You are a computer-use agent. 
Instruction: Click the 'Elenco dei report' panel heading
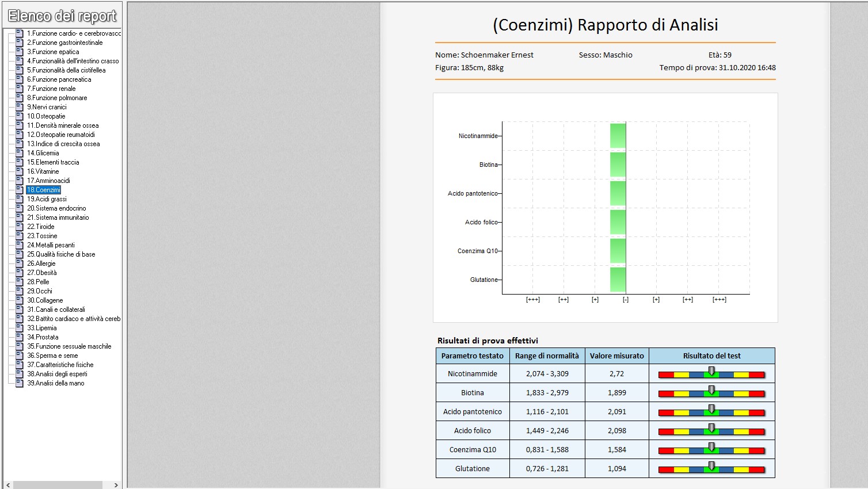click(62, 16)
